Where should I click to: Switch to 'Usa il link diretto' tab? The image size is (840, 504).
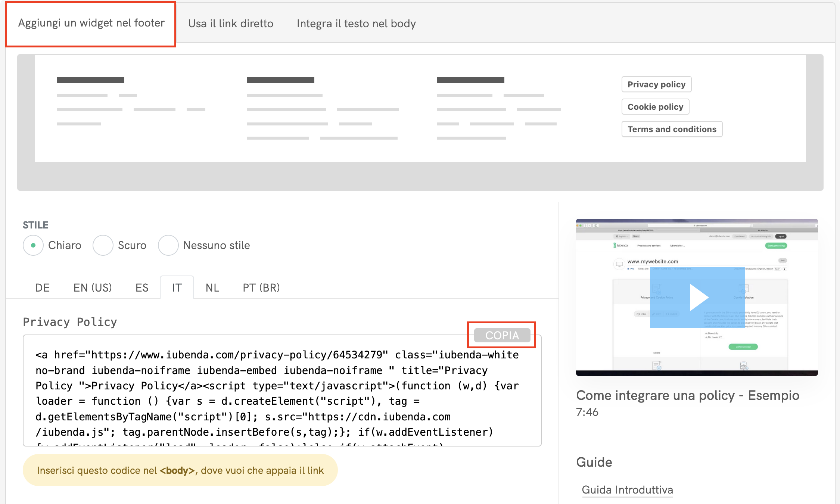pos(231,24)
